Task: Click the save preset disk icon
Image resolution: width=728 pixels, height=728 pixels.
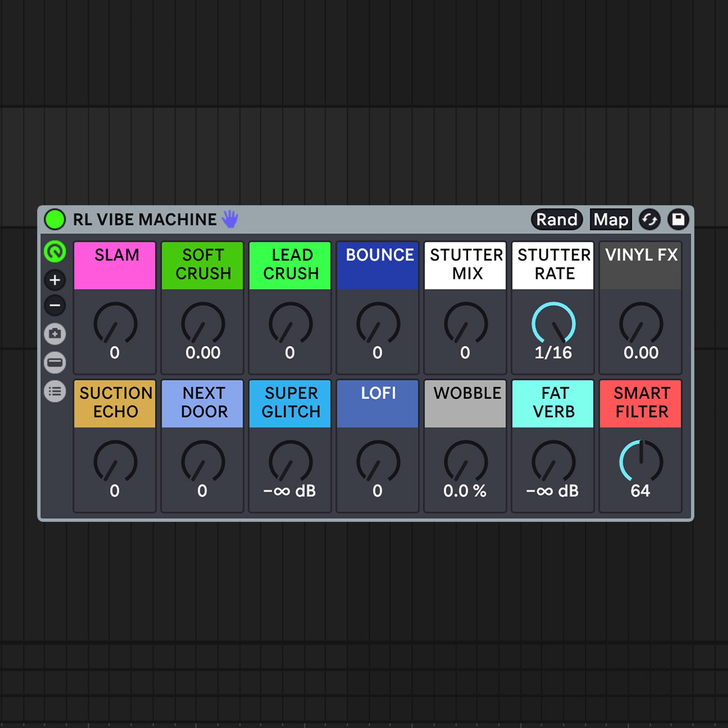Action: (x=678, y=219)
